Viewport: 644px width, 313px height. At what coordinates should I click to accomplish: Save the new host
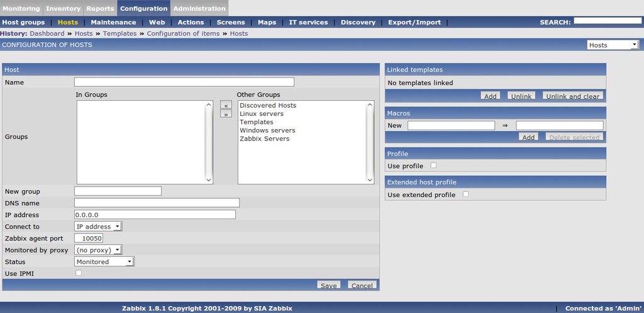328,285
